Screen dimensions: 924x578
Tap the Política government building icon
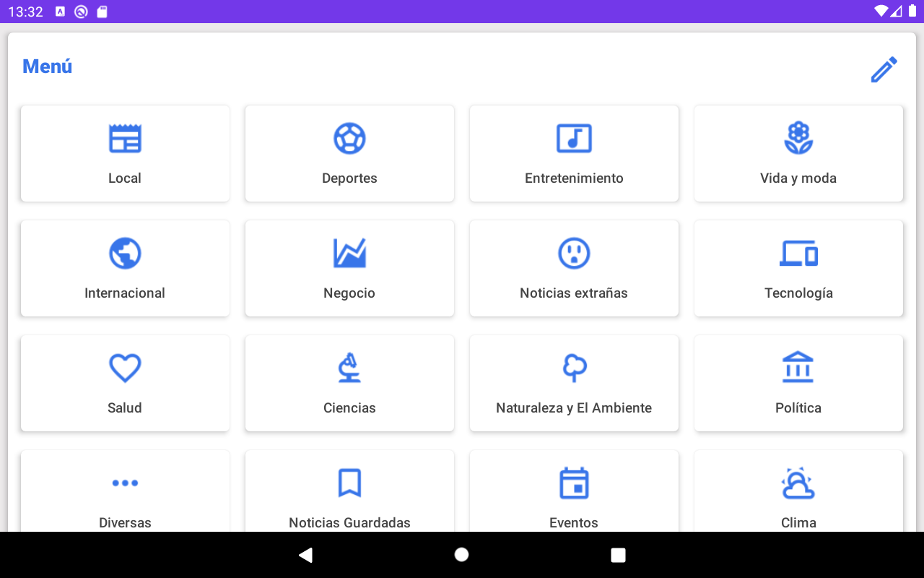tap(798, 367)
